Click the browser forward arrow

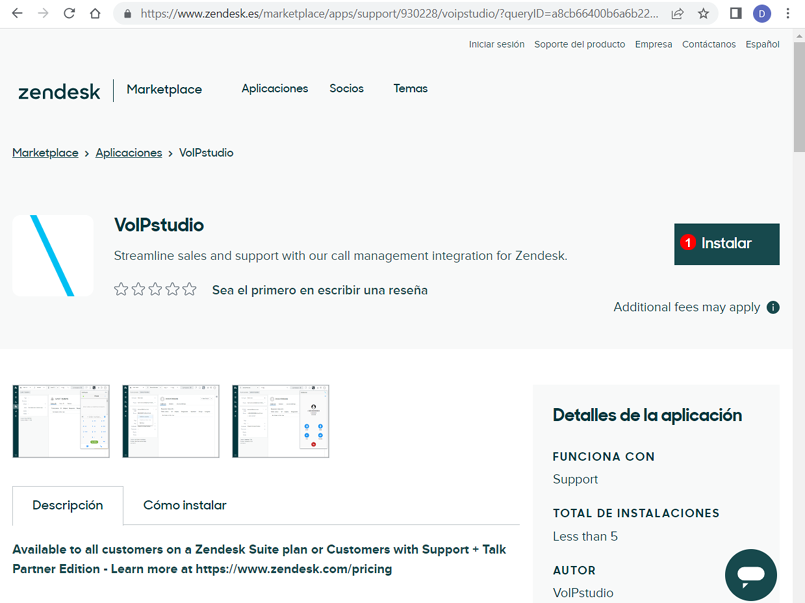pyautogui.click(x=43, y=13)
